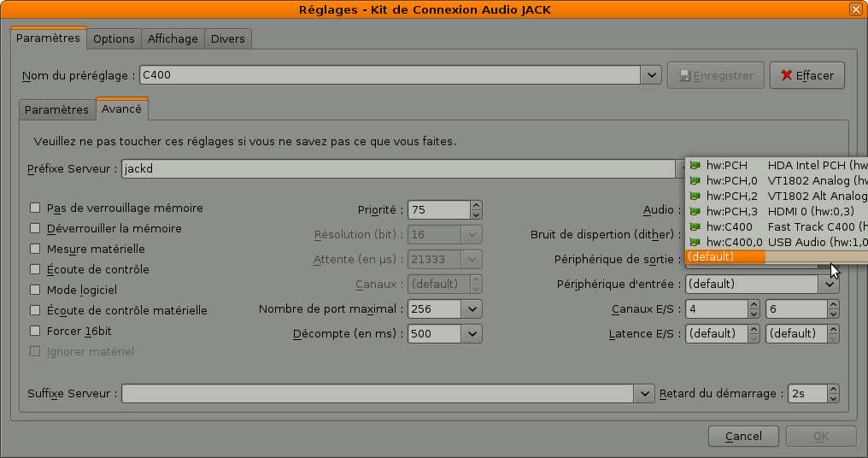Select the 'HDMI 0 (hw:0,3)' list text
The width and height of the screenshot is (868, 458).
tap(811, 211)
